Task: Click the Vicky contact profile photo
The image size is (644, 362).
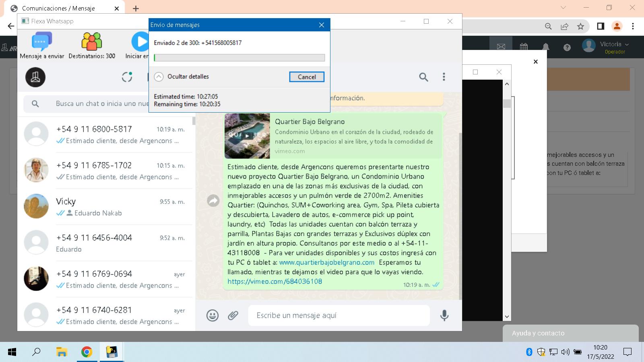Action: click(x=36, y=206)
